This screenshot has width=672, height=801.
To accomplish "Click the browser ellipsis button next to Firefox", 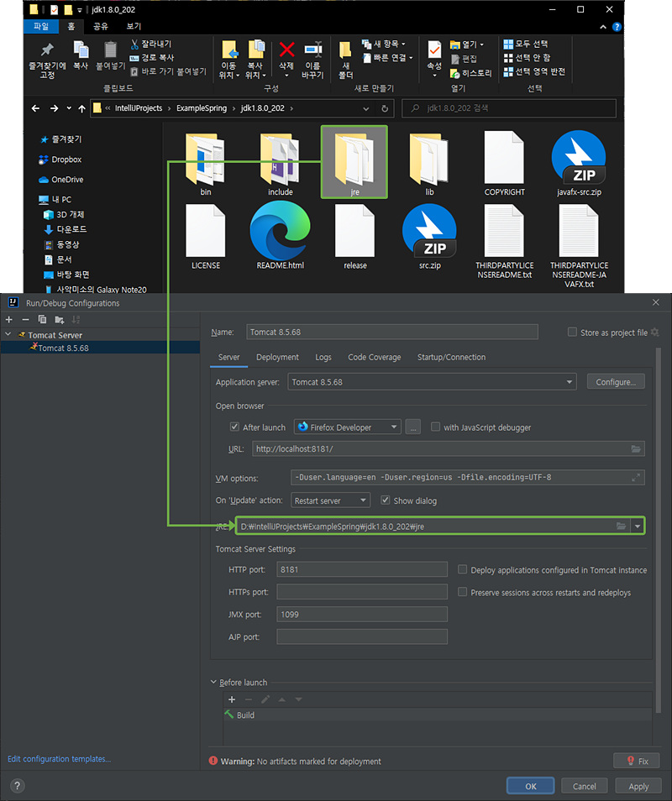I will 413,427.
